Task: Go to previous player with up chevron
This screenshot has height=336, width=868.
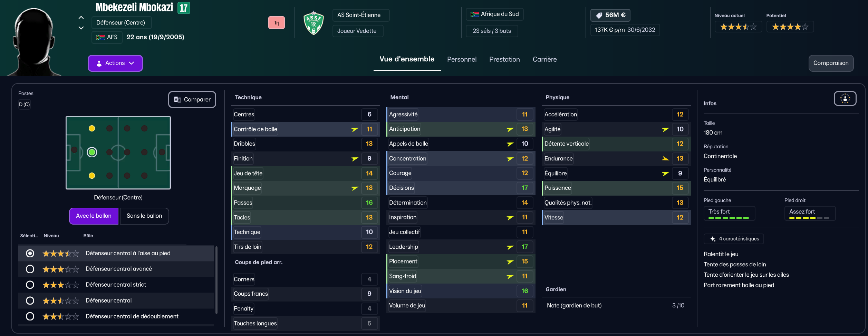Action: coord(81,18)
